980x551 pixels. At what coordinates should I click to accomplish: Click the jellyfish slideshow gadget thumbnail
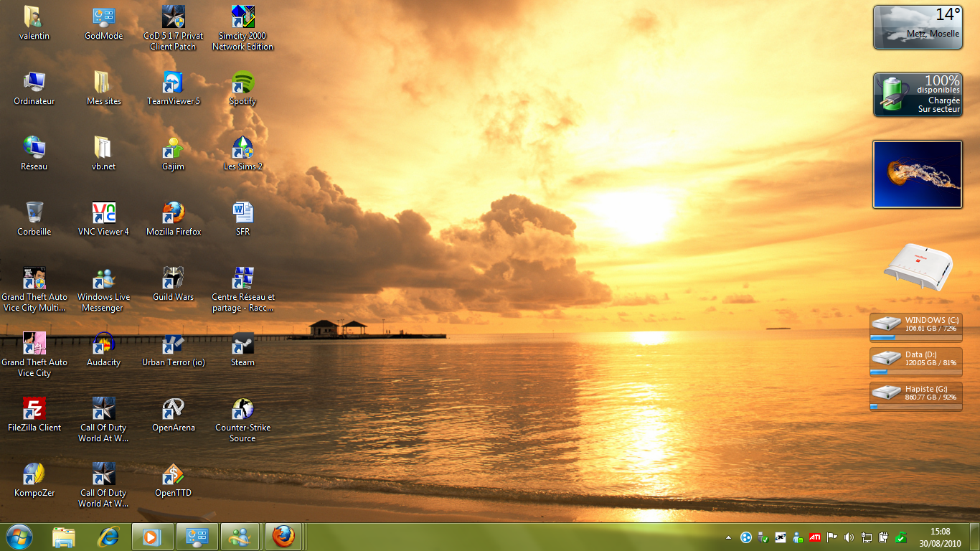[917, 174]
